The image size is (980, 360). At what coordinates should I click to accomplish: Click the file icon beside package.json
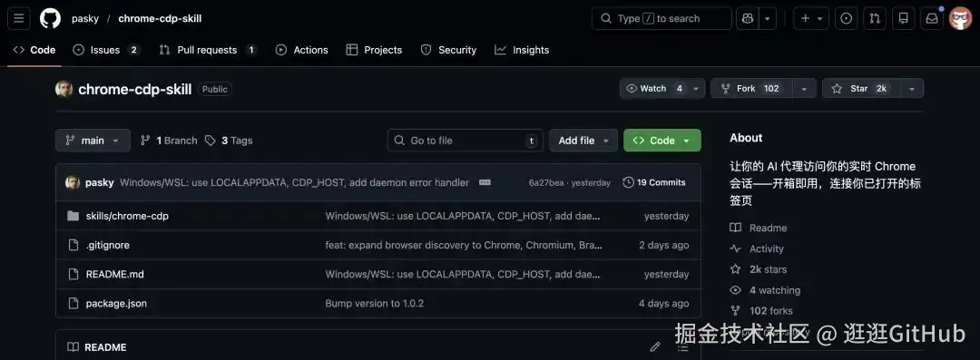click(x=73, y=304)
